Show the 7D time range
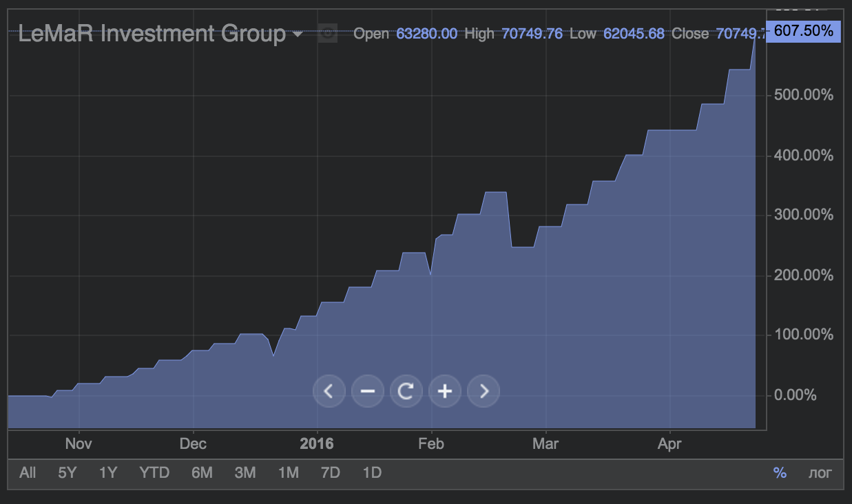Image resolution: width=852 pixels, height=504 pixels. pos(331,473)
